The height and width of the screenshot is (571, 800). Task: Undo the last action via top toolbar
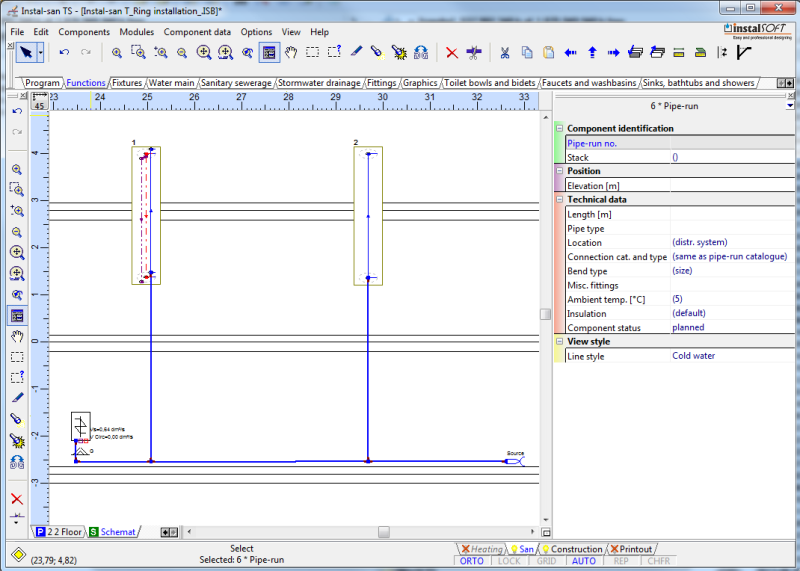tap(64, 53)
